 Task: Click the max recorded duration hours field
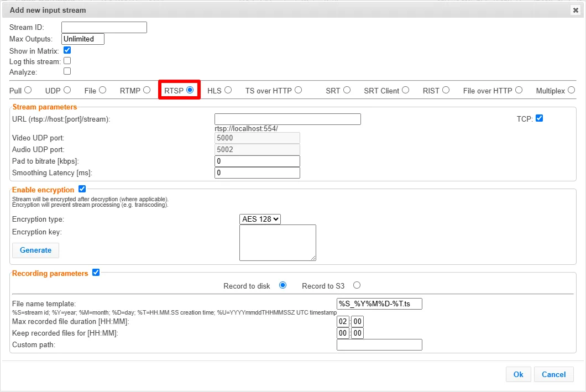coord(343,321)
